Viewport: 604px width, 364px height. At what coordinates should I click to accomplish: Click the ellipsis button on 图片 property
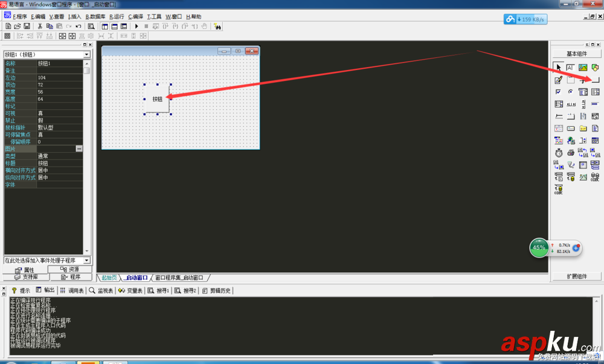click(x=79, y=148)
